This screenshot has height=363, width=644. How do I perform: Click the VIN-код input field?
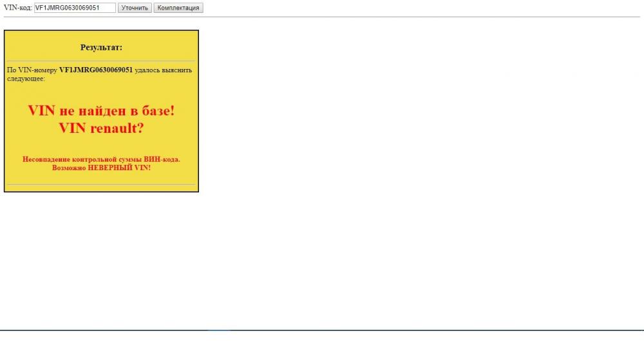(75, 8)
